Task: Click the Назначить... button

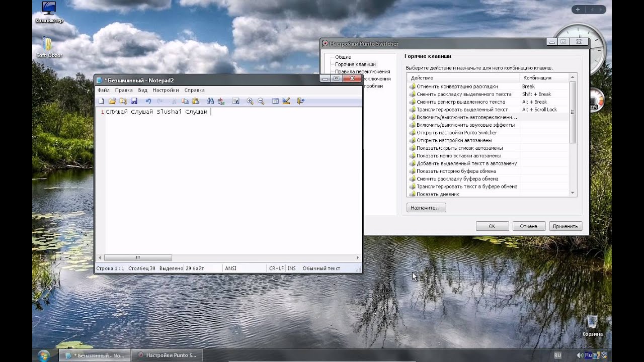Action: tap(426, 208)
